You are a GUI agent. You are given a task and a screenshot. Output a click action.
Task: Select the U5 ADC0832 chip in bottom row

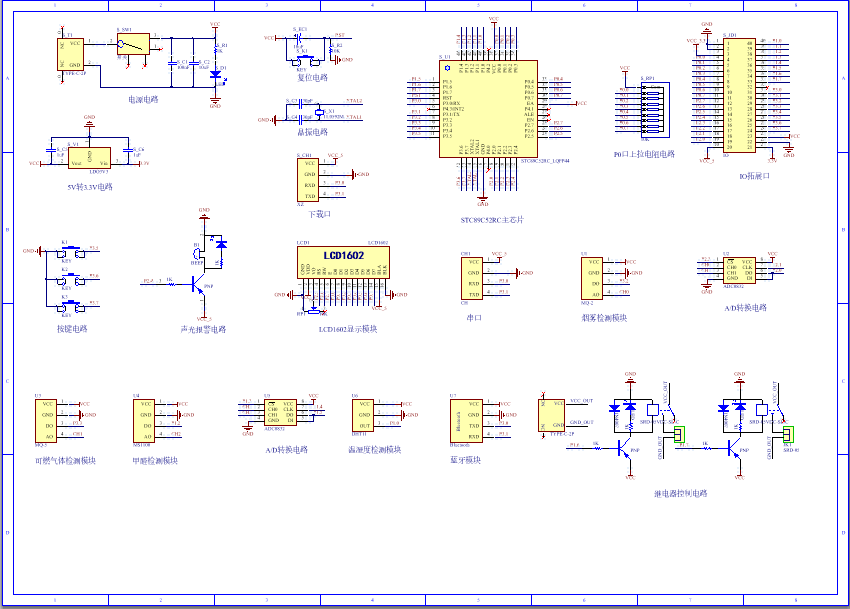[x=280, y=412]
